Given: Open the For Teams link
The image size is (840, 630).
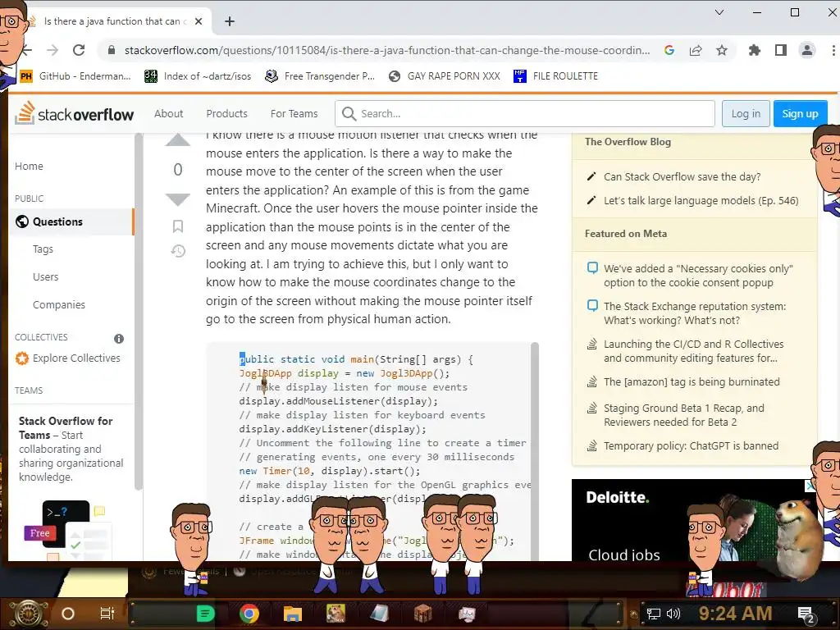Looking at the screenshot, I should pyautogui.click(x=294, y=113).
